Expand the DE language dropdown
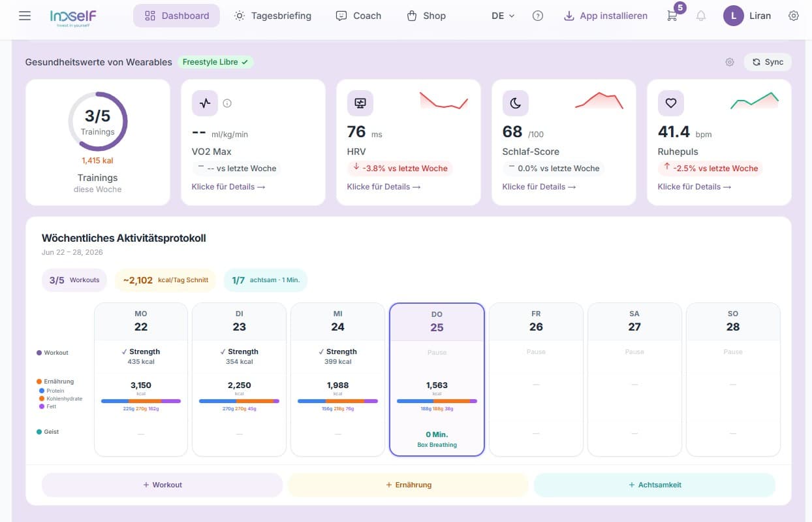Image resolution: width=812 pixels, height=522 pixels. coord(503,16)
